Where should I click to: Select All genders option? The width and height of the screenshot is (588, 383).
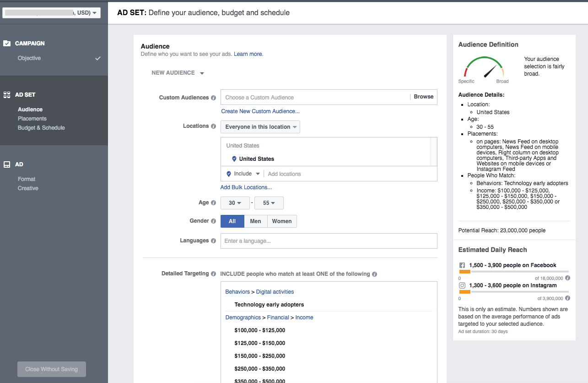[232, 221]
